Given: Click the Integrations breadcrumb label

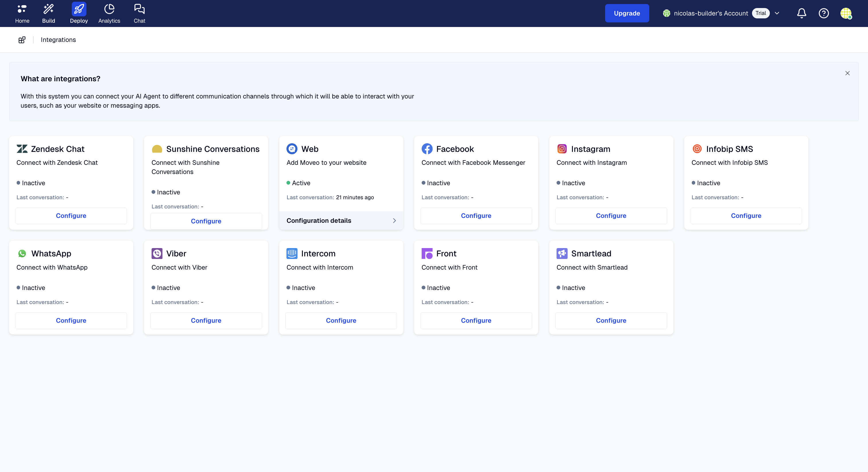Looking at the screenshot, I should pos(58,40).
